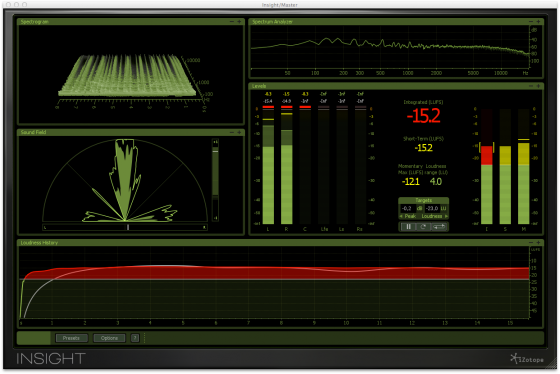The image size is (560, 374).
Task: Click the Short-term (S) loudness meter bar
Action: (505, 166)
